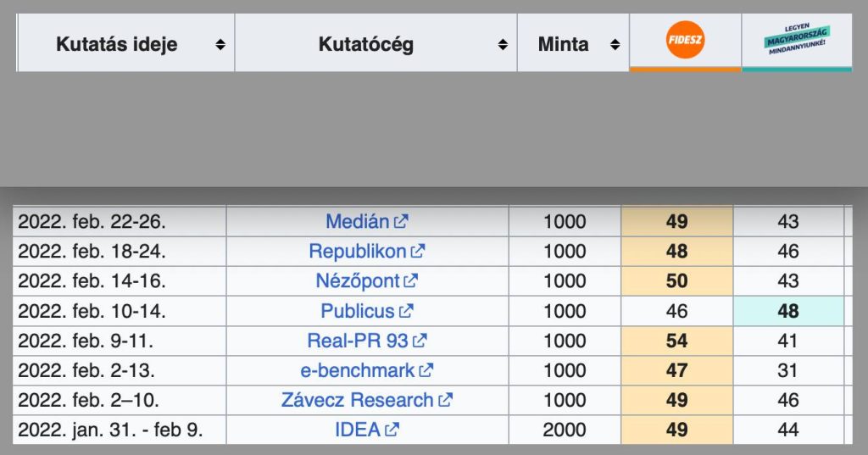868x455 pixels.
Task: Click the Kutatás ideje column header
Action: tap(117, 45)
